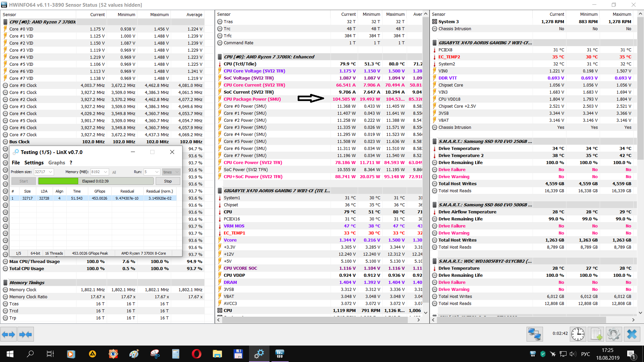Image resolution: width=644 pixels, height=362 pixels.
Task: Select the 'VRM MOS' temperature row
Action: [x=319, y=226]
